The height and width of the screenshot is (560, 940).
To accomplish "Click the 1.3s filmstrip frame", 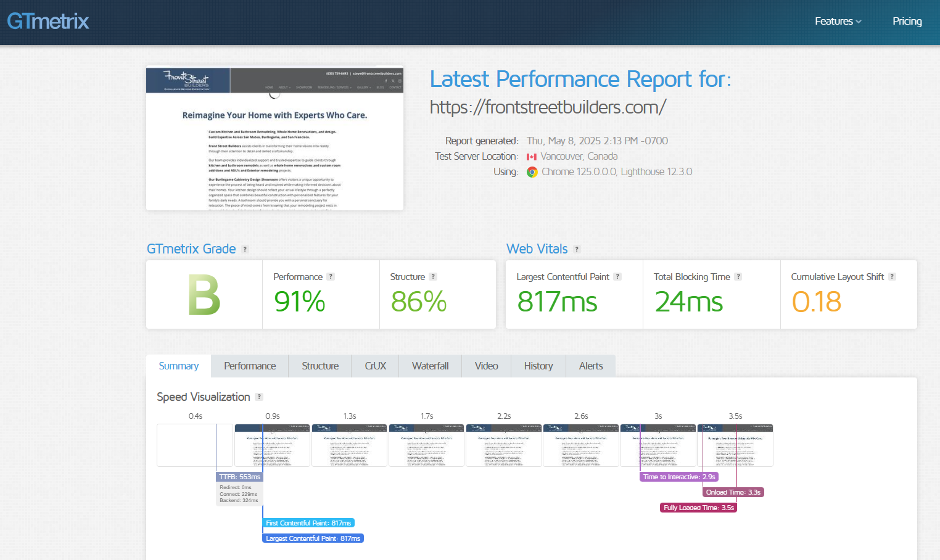I will [x=350, y=445].
